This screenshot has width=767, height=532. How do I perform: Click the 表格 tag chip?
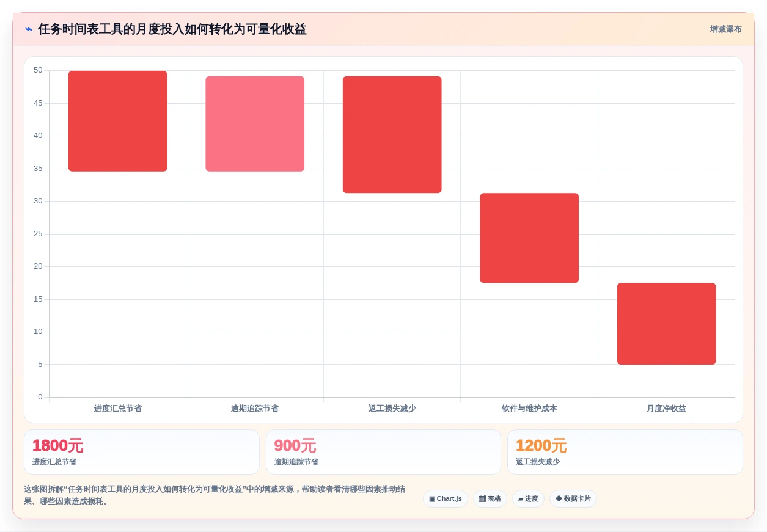[490, 499]
